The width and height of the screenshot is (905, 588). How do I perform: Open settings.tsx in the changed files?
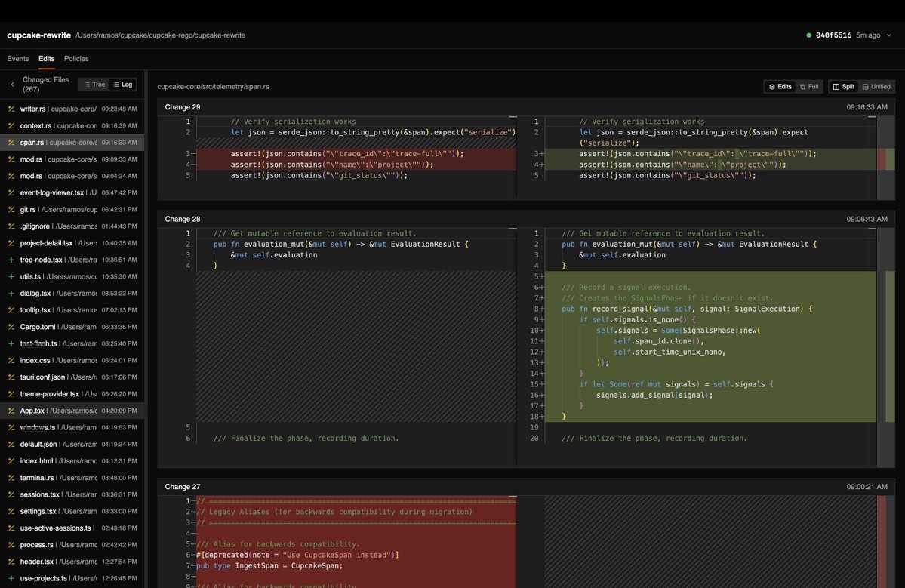pyautogui.click(x=72, y=511)
